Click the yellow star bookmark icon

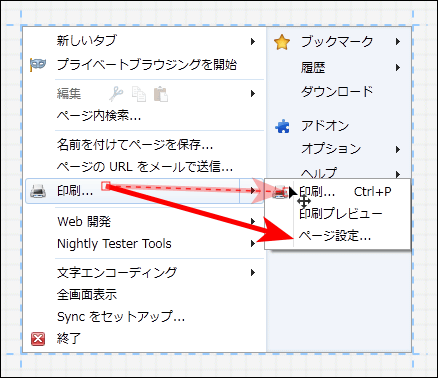pyautogui.click(x=282, y=42)
